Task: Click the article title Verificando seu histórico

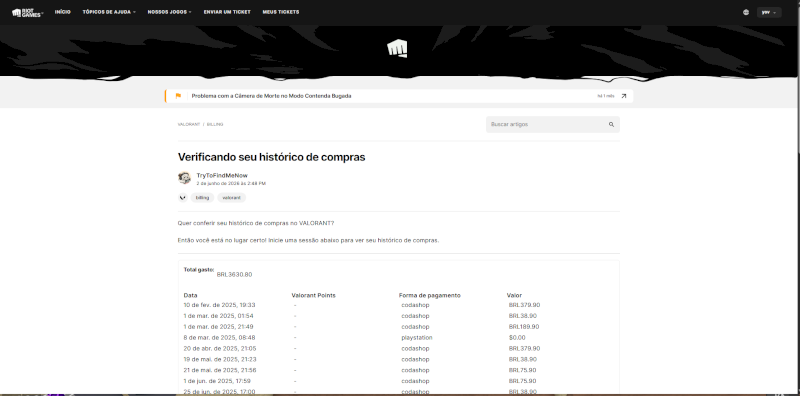Action: [x=271, y=157]
